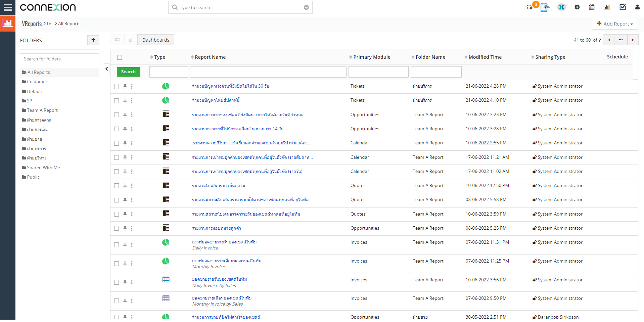
Task: Click the Search for folders field
Action: pyautogui.click(x=59, y=59)
